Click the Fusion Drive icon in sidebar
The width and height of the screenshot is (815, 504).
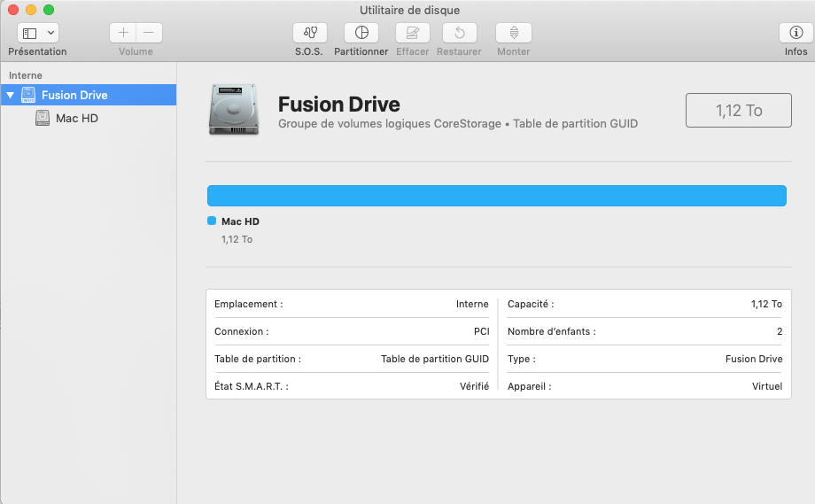point(28,95)
